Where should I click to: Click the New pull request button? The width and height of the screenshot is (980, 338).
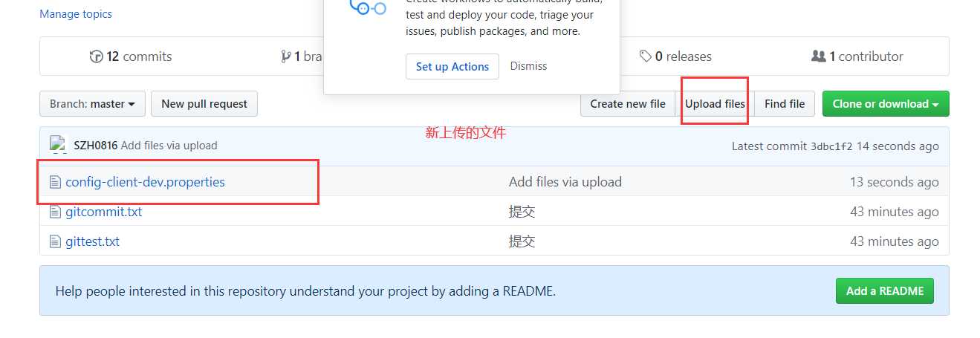coord(204,104)
